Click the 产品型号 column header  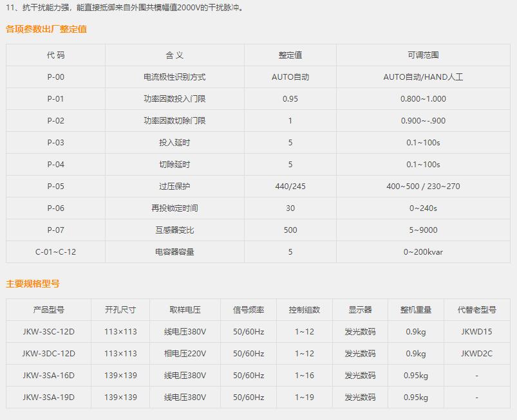48,309
